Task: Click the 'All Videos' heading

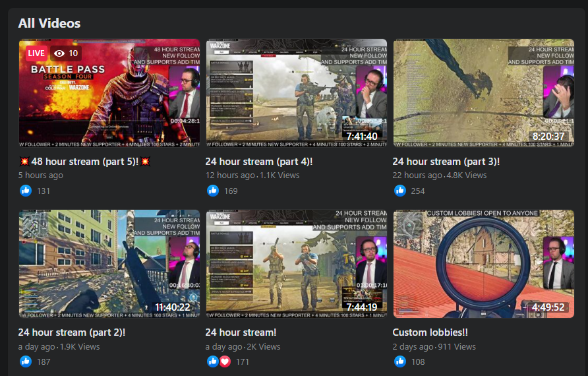Action: (49, 23)
